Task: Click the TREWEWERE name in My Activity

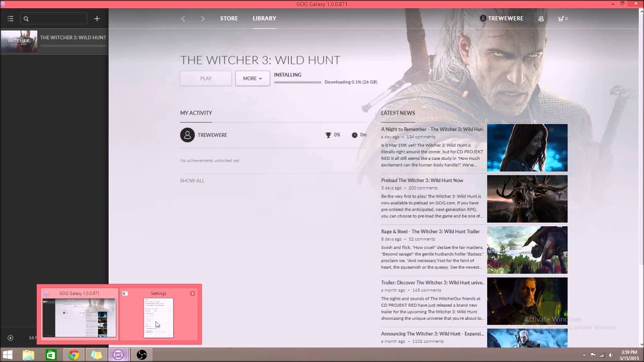Action: pyautogui.click(x=212, y=135)
